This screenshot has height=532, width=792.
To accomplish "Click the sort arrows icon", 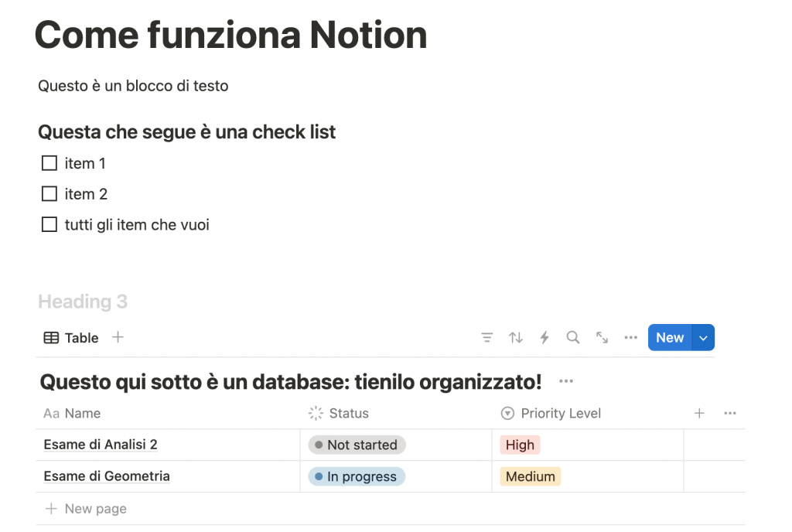I will coord(516,338).
